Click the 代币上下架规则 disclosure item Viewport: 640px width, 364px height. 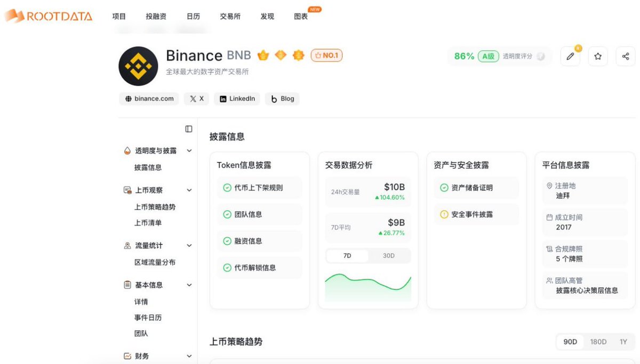coord(259,188)
